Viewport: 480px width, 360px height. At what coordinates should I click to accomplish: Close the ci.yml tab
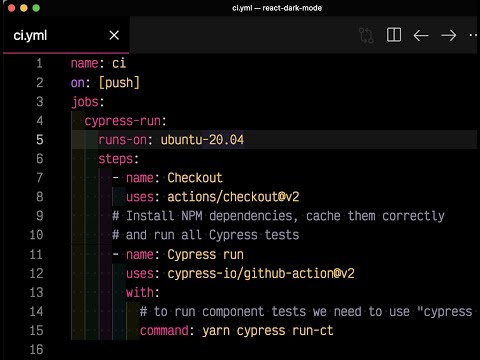click(x=114, y=35)
